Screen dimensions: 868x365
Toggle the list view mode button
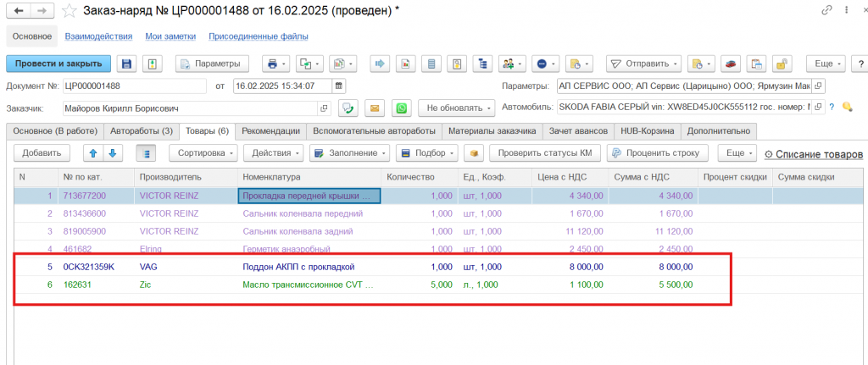[147, 153]
